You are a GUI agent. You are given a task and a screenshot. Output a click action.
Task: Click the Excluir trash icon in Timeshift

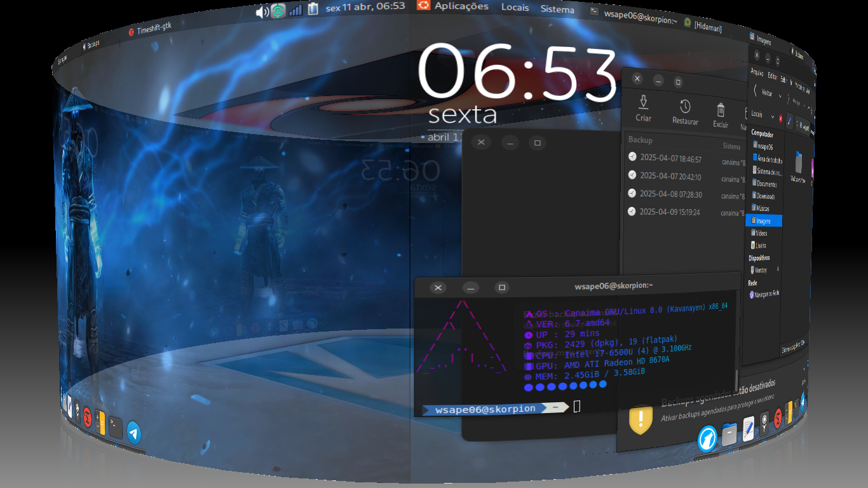[721, 111]
